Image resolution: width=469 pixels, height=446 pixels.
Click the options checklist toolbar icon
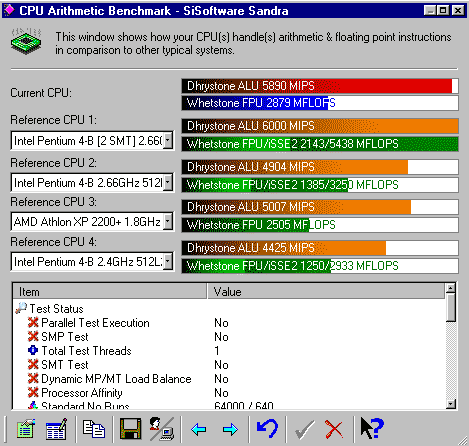[x=26, y=429]
